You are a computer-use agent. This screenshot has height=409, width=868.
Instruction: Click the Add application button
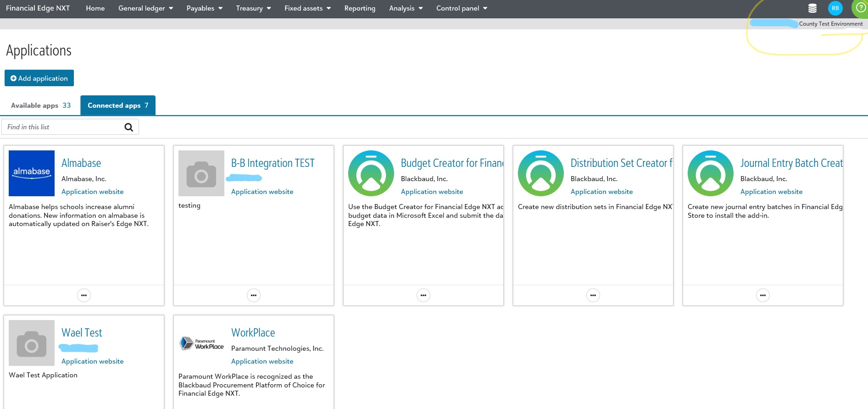click(39, 78)
